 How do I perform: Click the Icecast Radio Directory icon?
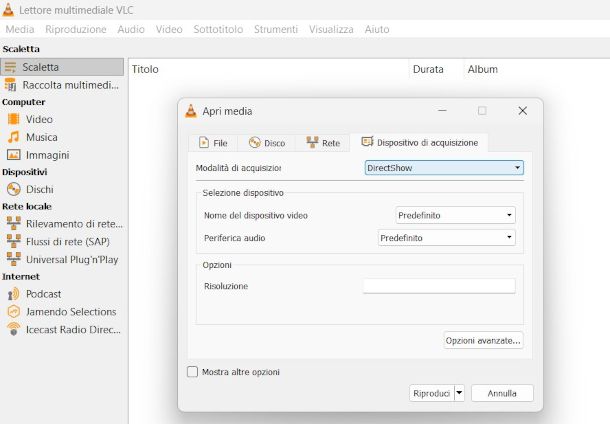pyautogui.click(x=14, y=329)
